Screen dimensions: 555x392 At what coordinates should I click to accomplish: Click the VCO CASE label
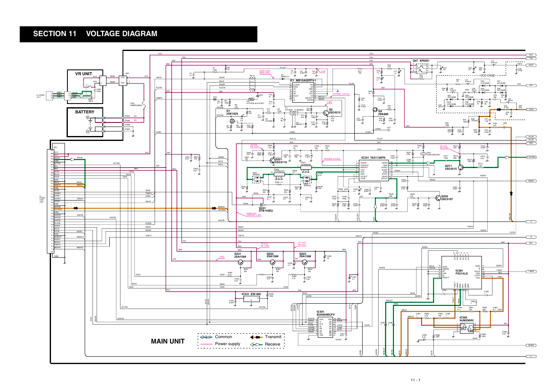tap(488, 76)
